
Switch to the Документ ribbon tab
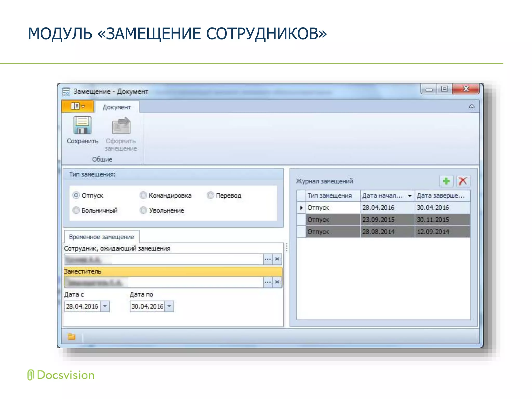coord(117,107)
